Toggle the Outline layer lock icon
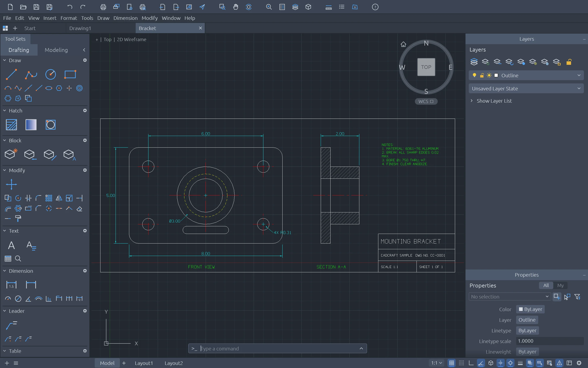 pyautogui.click(x=482, y=75)
